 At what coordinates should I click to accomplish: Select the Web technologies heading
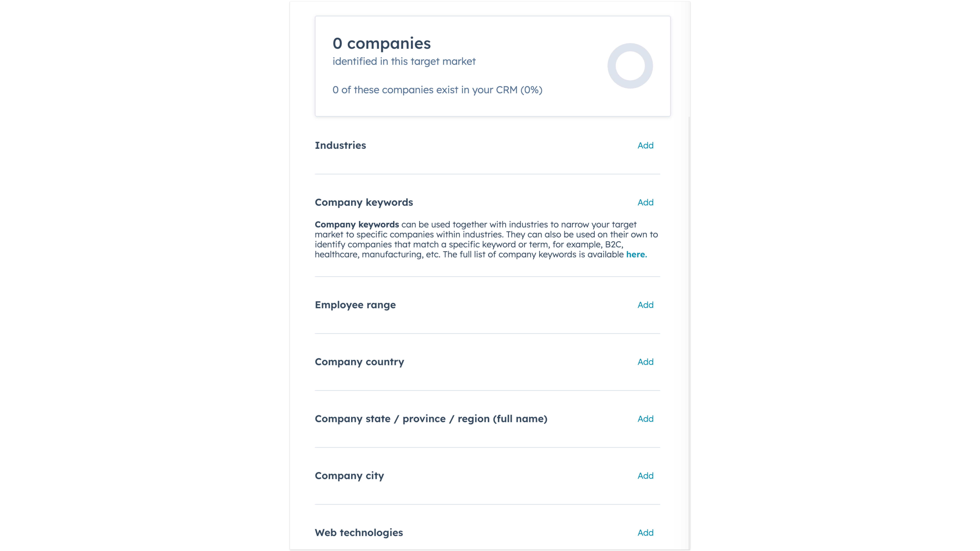(x=358, y=532)
